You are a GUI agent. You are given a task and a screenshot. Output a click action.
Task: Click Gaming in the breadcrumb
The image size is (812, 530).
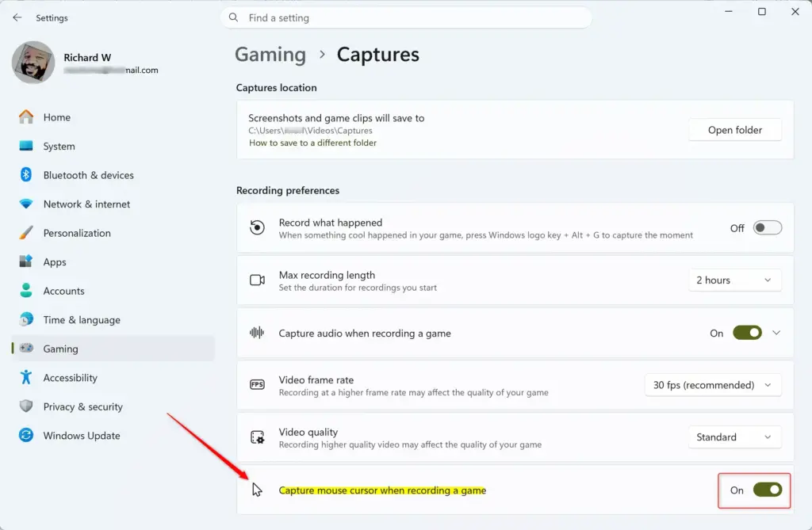(270, 55)
